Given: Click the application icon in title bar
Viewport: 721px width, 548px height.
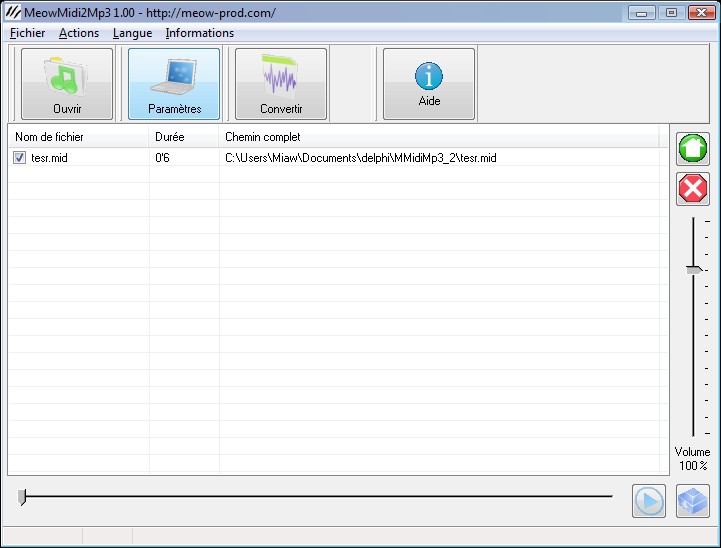Looking at the screenshot, I should pyautogui.click(x=14, y=13).
